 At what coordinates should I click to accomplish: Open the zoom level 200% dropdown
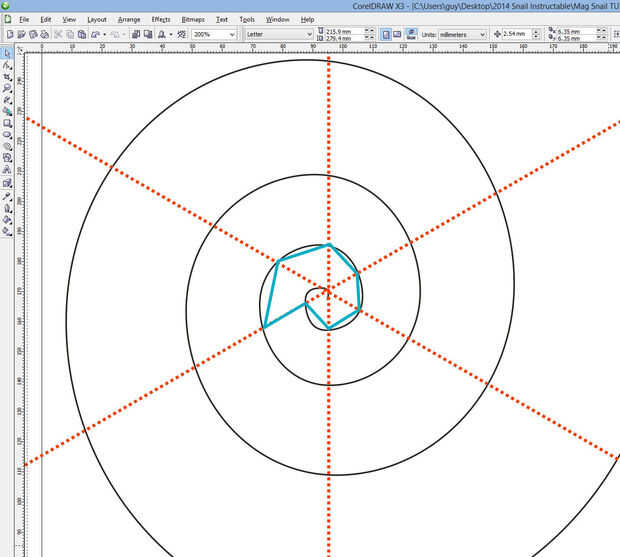pos(233,34)
